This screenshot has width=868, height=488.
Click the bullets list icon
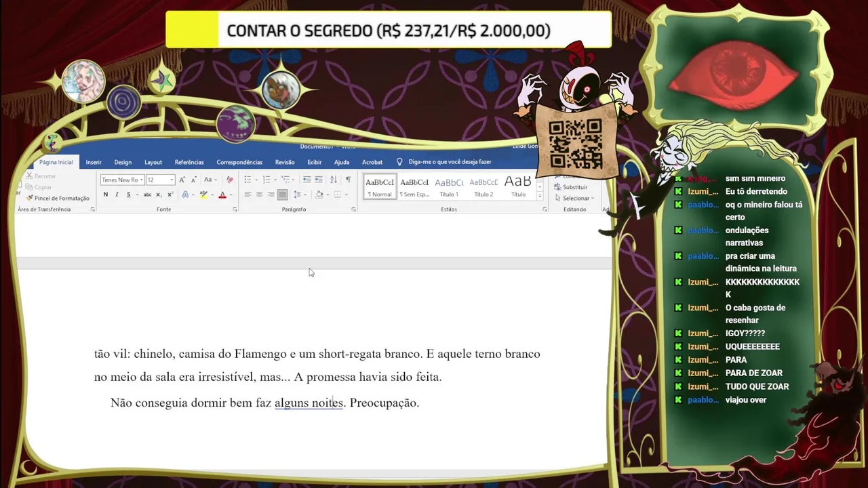coord(248,180)
